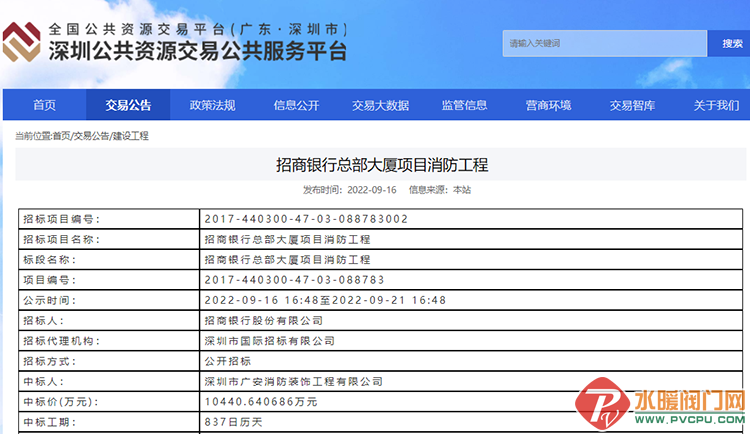Open the 监管信息 navigation tab
Viewport: 750px width, 434px height.
464,105
